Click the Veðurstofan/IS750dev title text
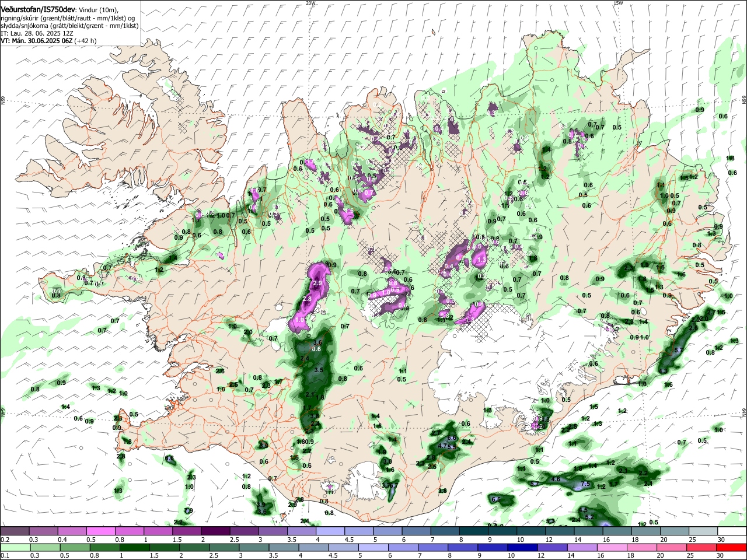The image size is (747, 560). pos(38,9)
